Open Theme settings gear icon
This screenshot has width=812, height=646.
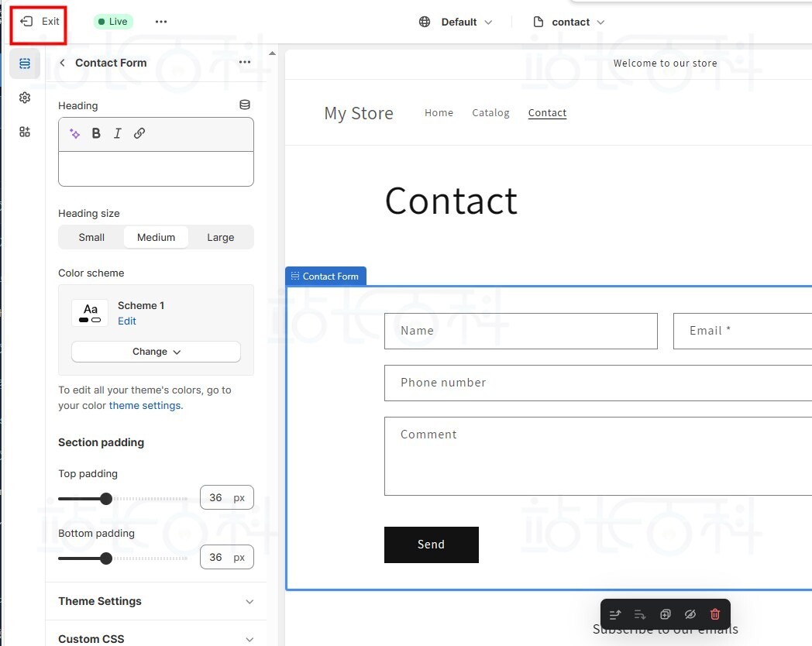24,98
